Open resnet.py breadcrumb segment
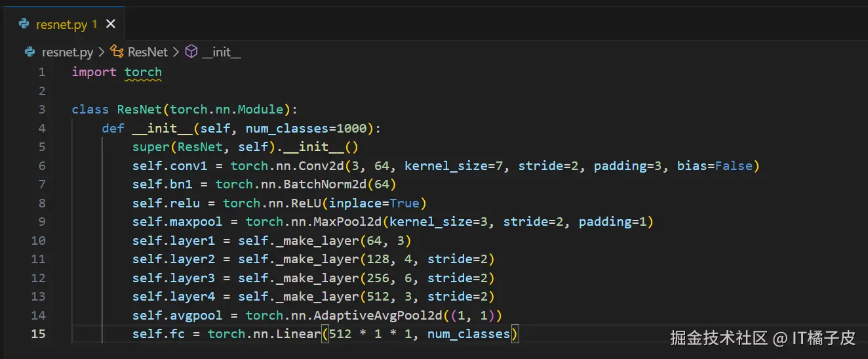868x359 pixels. point(68,52)
